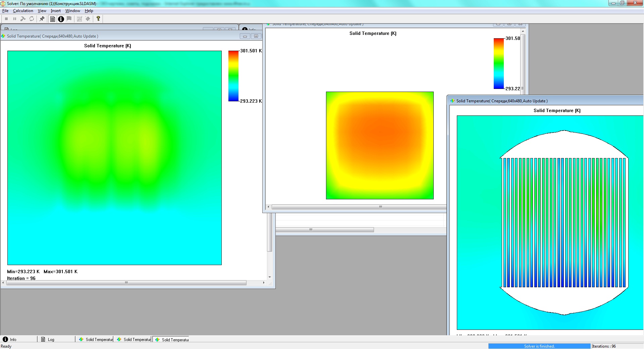
Task: Select the first Solid Temperature bottom tab
Action: pos(95,339)
